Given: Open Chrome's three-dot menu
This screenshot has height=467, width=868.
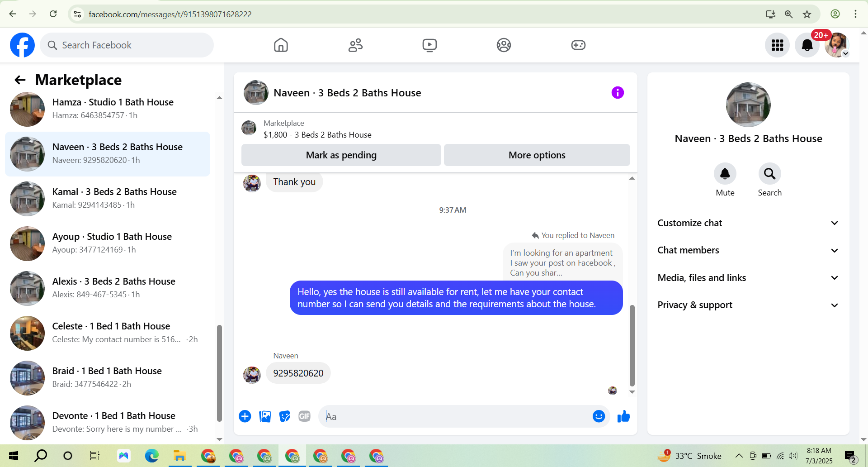Looking at the screenshot, I should tap(855, 14).
